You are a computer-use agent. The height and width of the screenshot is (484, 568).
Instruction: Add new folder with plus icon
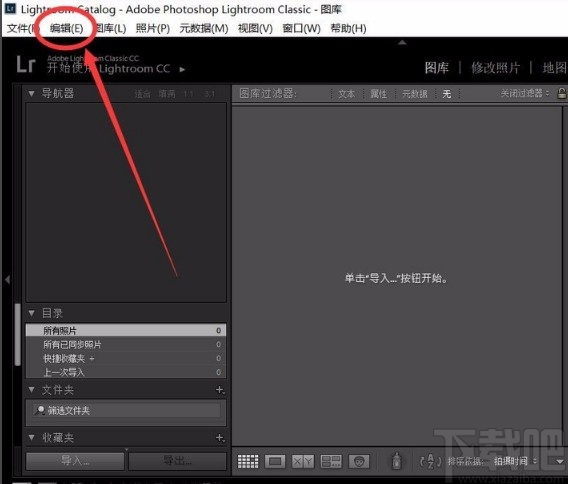220,390
